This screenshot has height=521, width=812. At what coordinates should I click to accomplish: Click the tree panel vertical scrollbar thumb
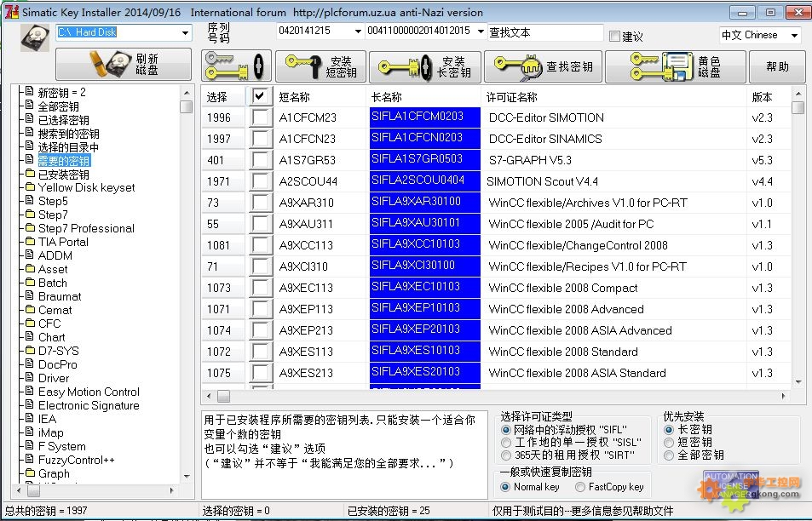point(187,106)
